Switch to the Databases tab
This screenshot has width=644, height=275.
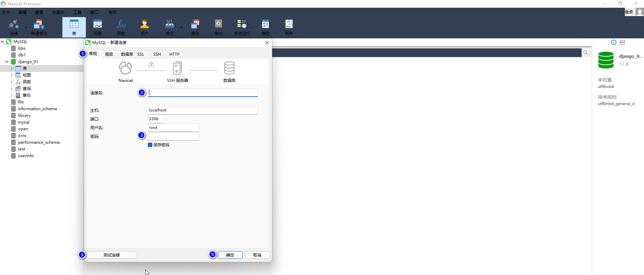point(127,54)
